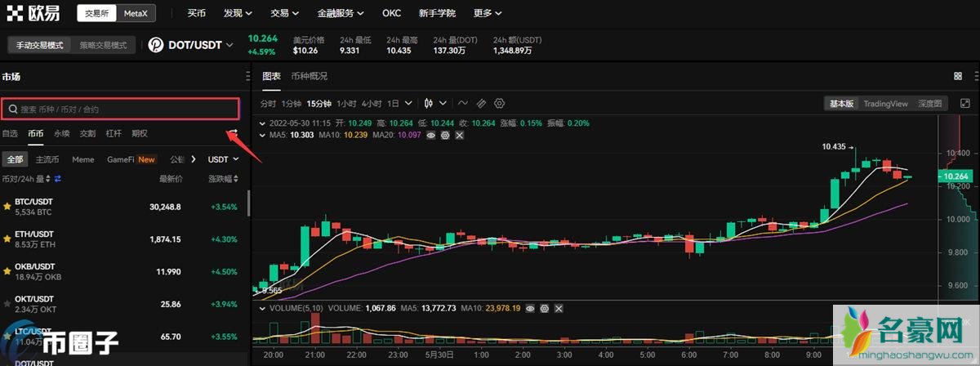
Task: Remove the MA indicator with the X
Action: coord(459,135)
